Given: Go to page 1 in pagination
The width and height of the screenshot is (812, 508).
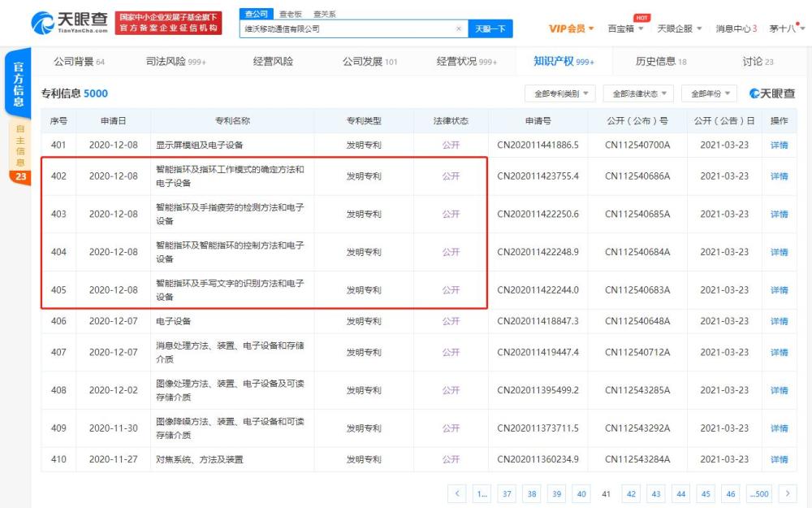Looking at the screenshot, I should pos(482,493).
